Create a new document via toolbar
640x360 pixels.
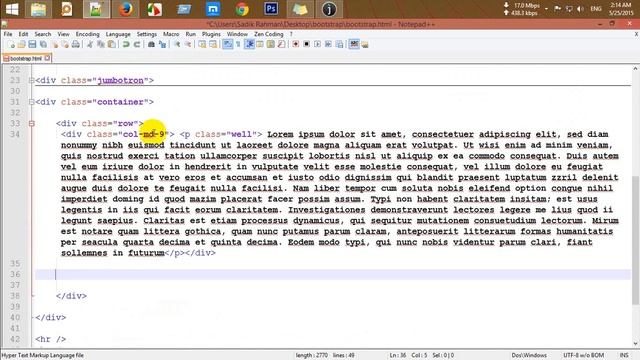pos(11,44)
